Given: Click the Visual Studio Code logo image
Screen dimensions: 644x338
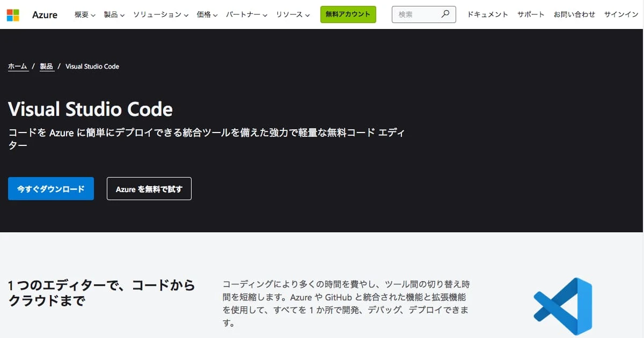Looking at the screenshot, I should pos(563,306).
